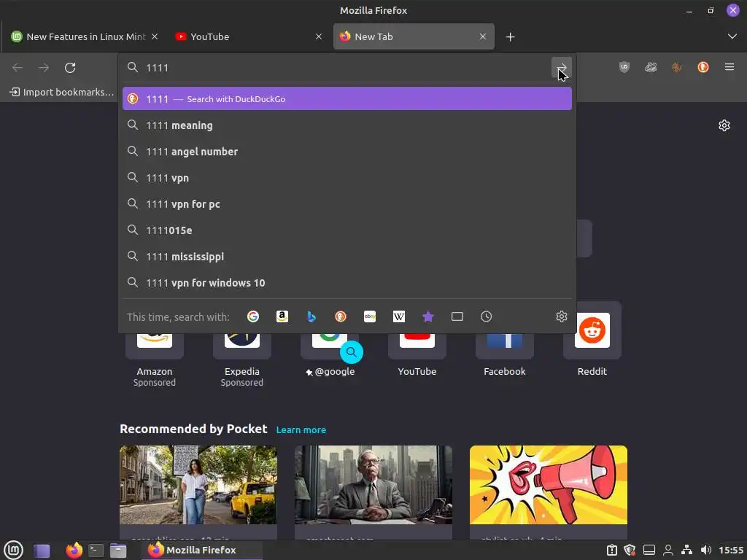This screenshot has width=747, height=560.
Task: Search history using the clock icon
Action: click(x=486, y=316)
